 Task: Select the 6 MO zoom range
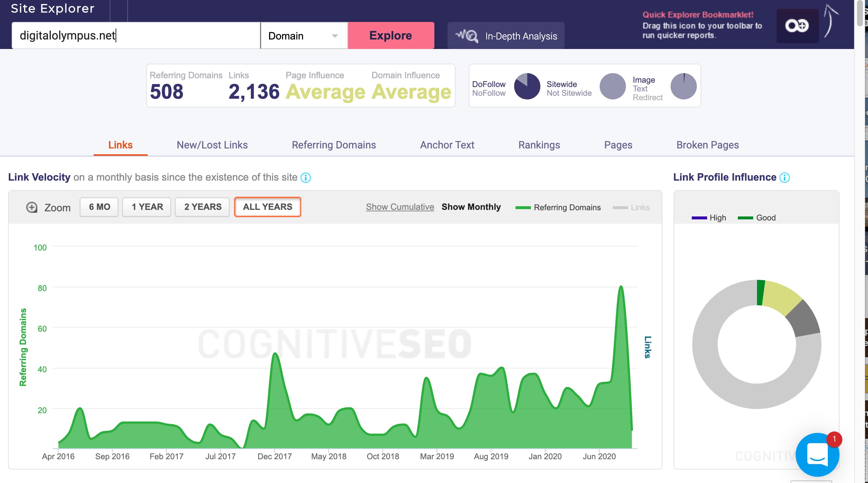pyautogui.click(x=99, y=207)
